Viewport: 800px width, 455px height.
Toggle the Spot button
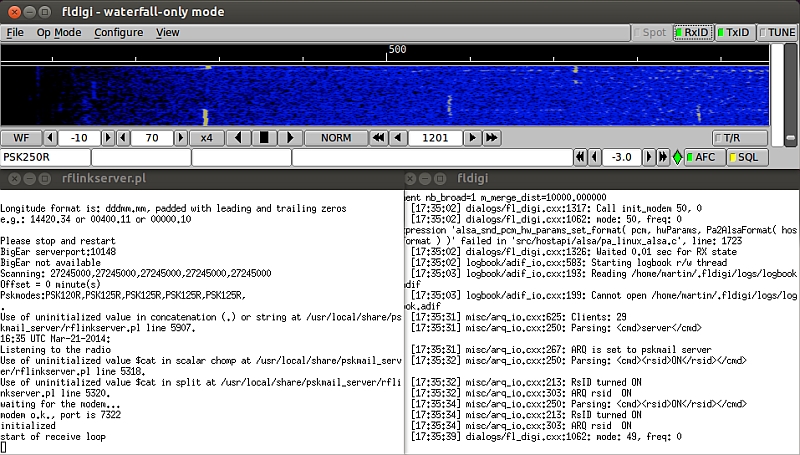651,33
